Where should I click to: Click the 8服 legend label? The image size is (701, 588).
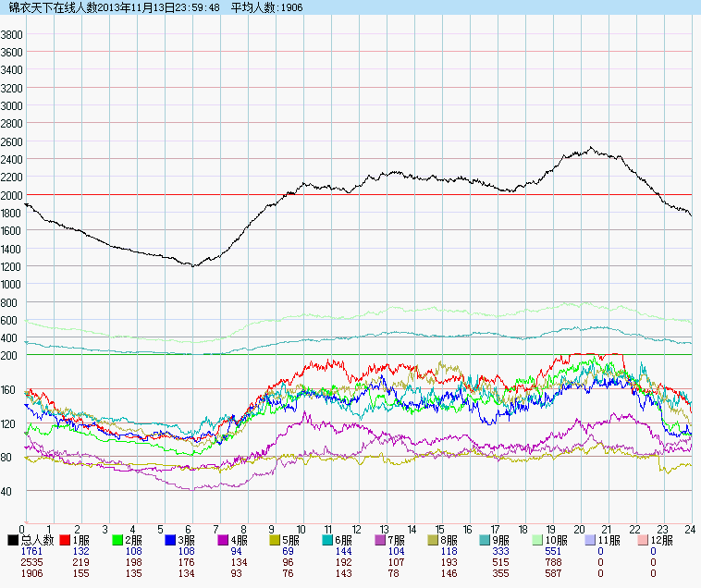pos(453,540)
